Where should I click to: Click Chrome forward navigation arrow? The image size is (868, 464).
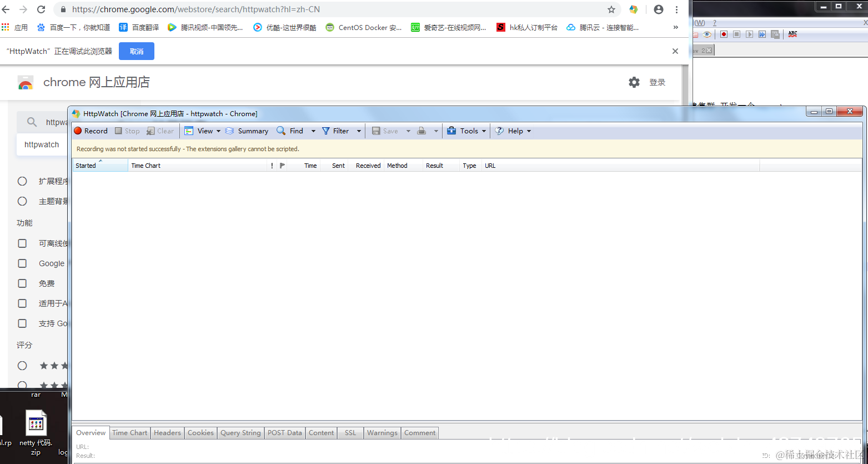[x=23, y=9]
